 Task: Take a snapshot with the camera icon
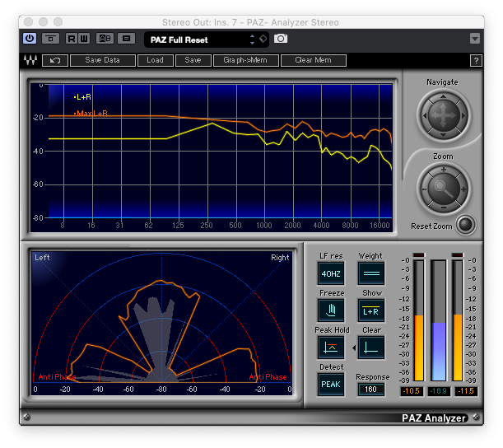[281, 39]
